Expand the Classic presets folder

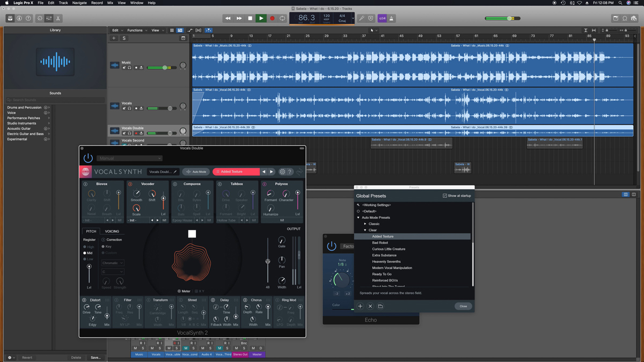365,224
